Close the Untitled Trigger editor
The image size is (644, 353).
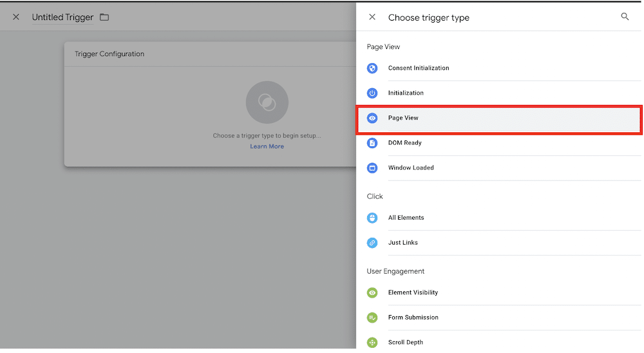point(16,17)
